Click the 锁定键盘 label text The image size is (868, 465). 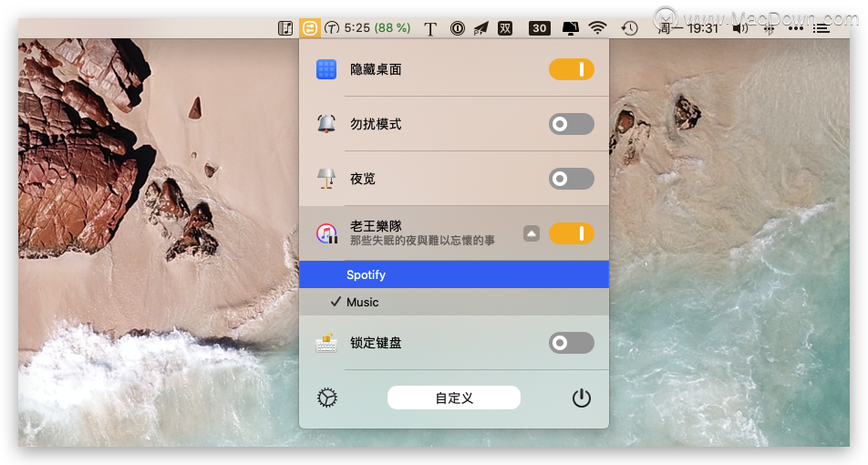tap(376, 343)
